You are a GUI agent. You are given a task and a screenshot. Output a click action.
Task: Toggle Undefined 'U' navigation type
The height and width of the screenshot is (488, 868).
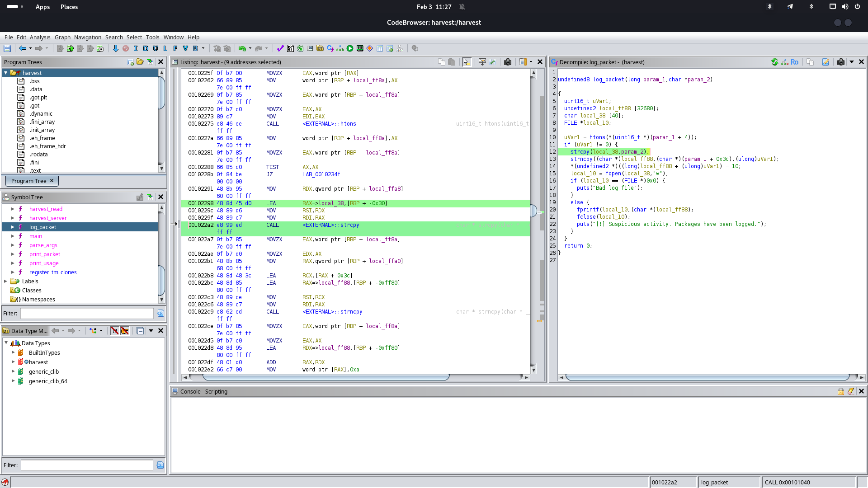[156, 48]
